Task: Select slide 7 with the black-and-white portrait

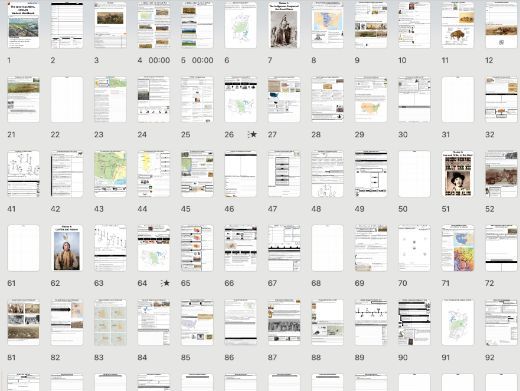Action: (x=284, y=26)
